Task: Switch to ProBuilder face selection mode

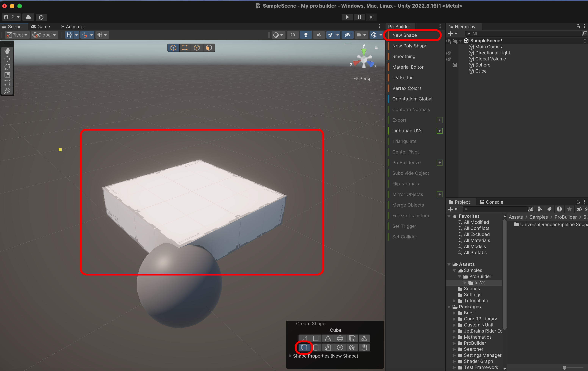Action: (209, 48)
